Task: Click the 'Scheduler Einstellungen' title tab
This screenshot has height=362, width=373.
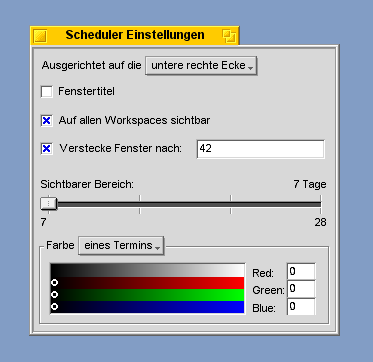Action: (135, 35)
